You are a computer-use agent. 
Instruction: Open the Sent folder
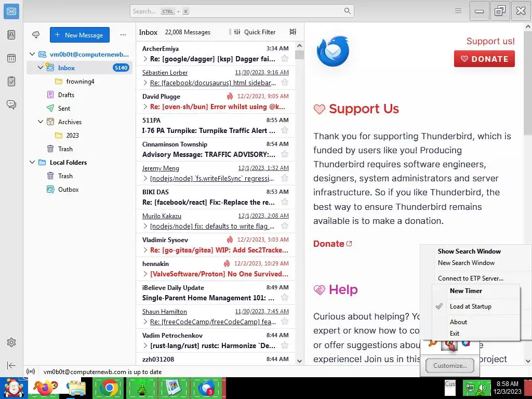point(64,108)
